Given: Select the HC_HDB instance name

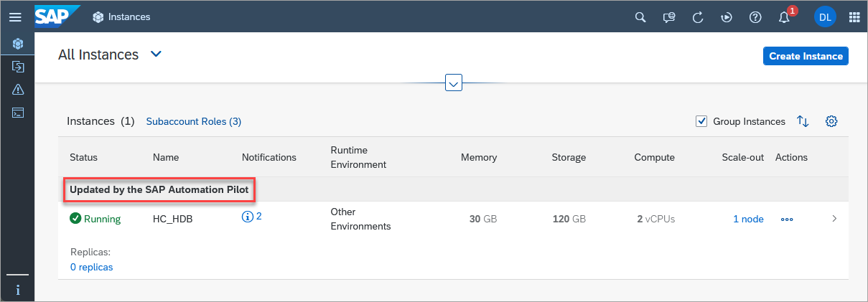Looking at the screenshot, I should 173,219.
